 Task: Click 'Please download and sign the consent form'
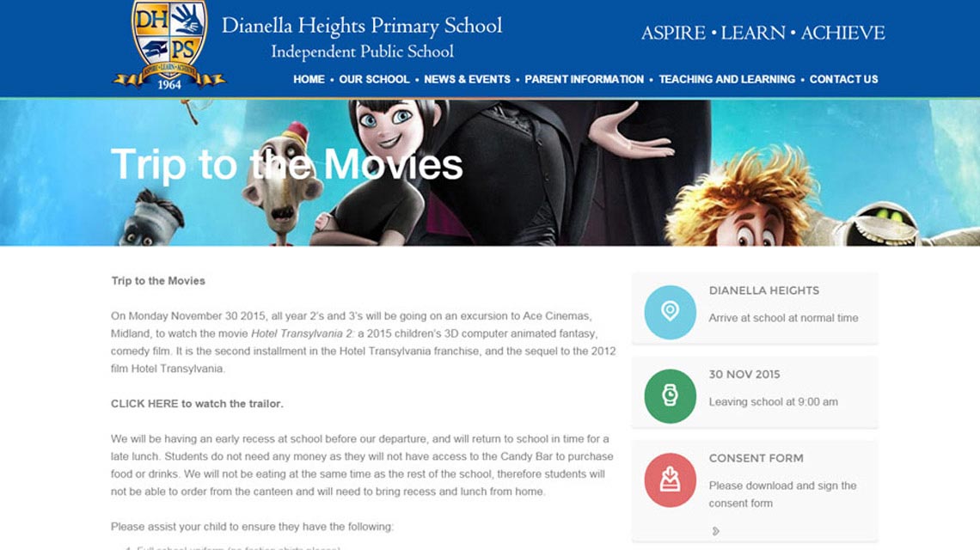click(782, 494)
